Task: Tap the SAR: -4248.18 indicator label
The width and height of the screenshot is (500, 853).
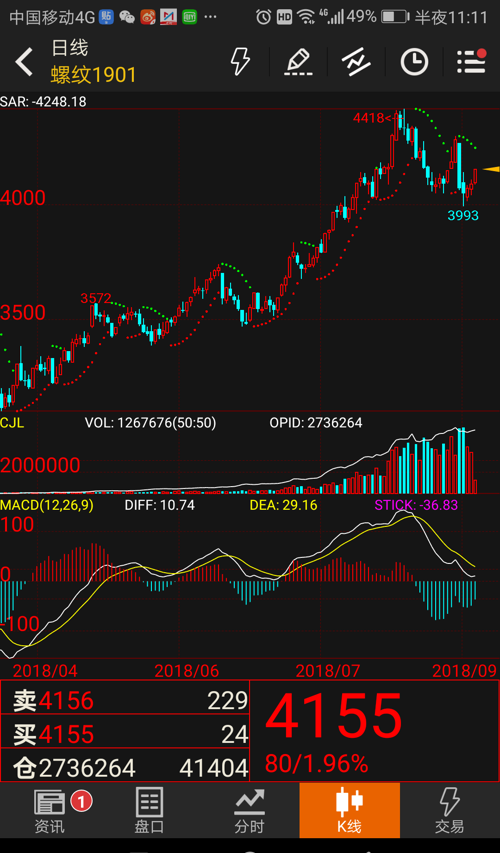Action: (44, 102)
